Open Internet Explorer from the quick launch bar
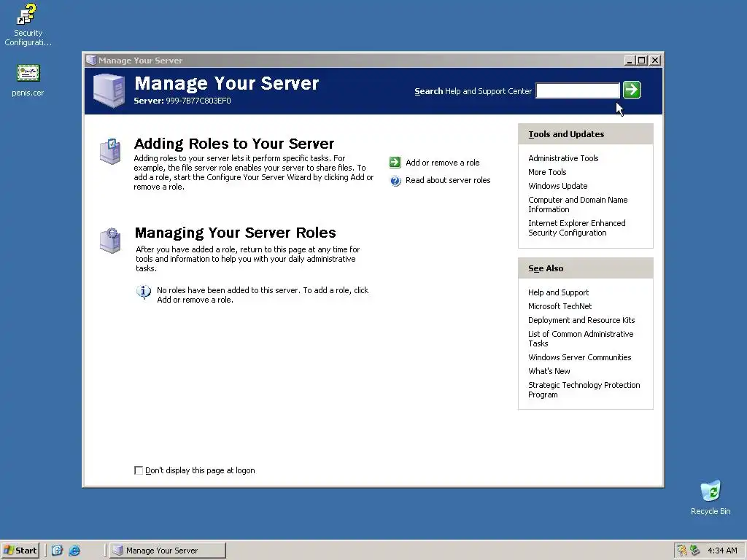747x560 pixels. (x=75, y=551)
